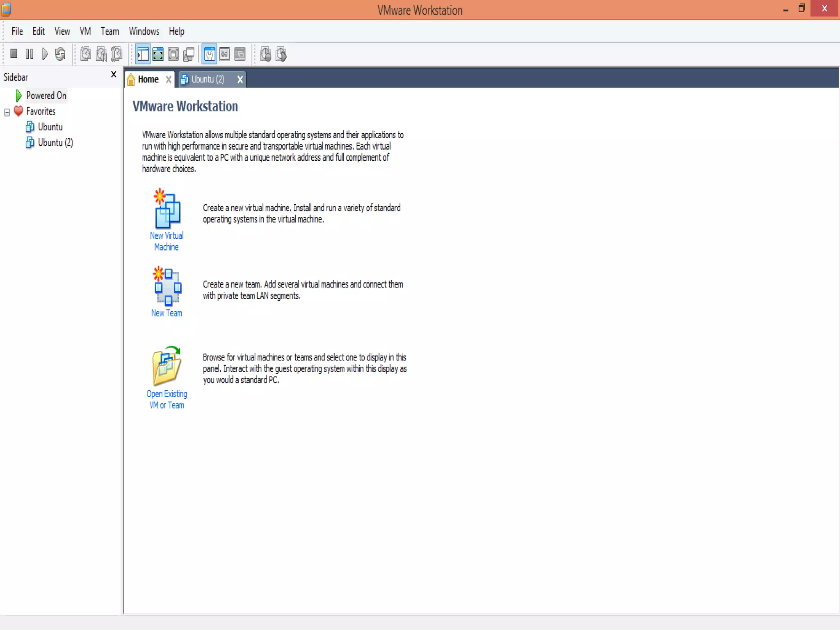Click the red heart Favorites icon
Image resolution: width=840 pixels, height=630 pixels.
click(18, 111)
